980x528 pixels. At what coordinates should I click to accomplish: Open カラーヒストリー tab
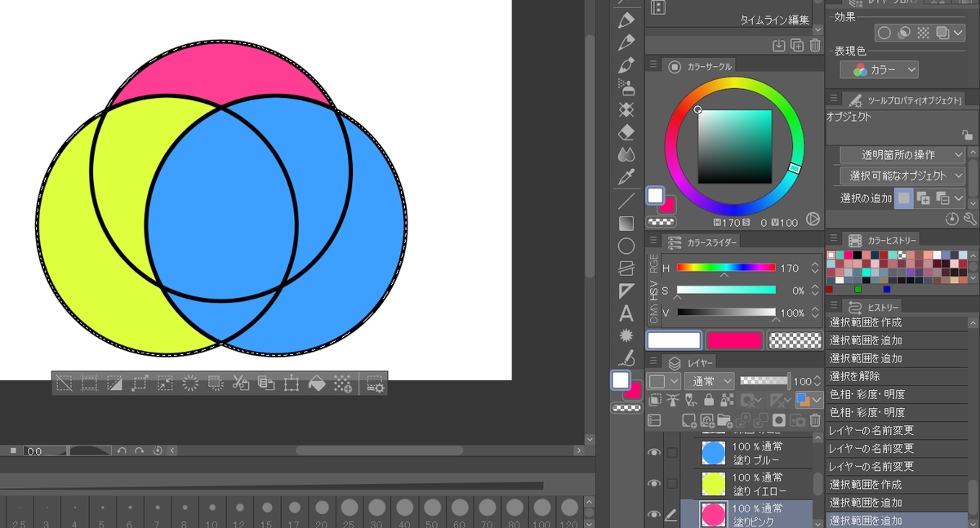click(882, 240)
